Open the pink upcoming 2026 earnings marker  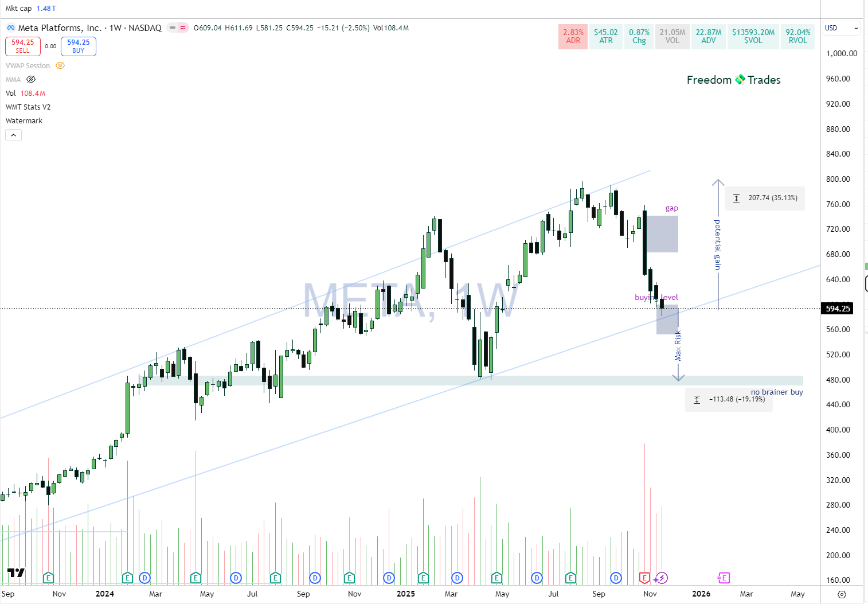click(724, 578)
